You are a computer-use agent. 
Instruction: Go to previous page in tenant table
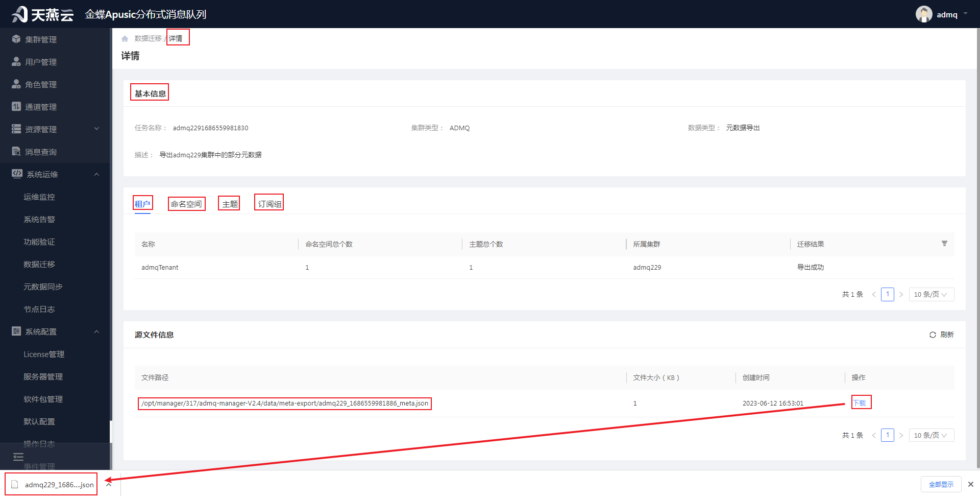(874, 295)
